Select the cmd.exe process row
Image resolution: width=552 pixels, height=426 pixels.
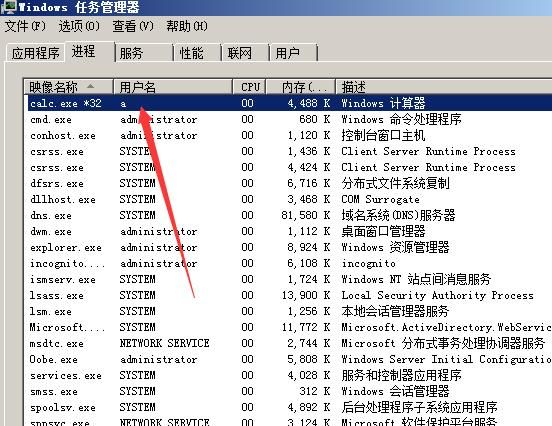tap(289, 119)
